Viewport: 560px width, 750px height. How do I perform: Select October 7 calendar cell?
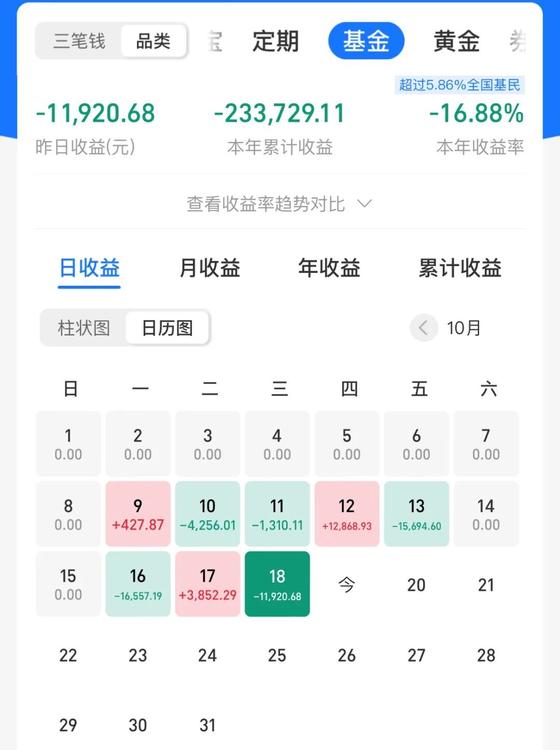pyautogui.click(x=486, y=443)
